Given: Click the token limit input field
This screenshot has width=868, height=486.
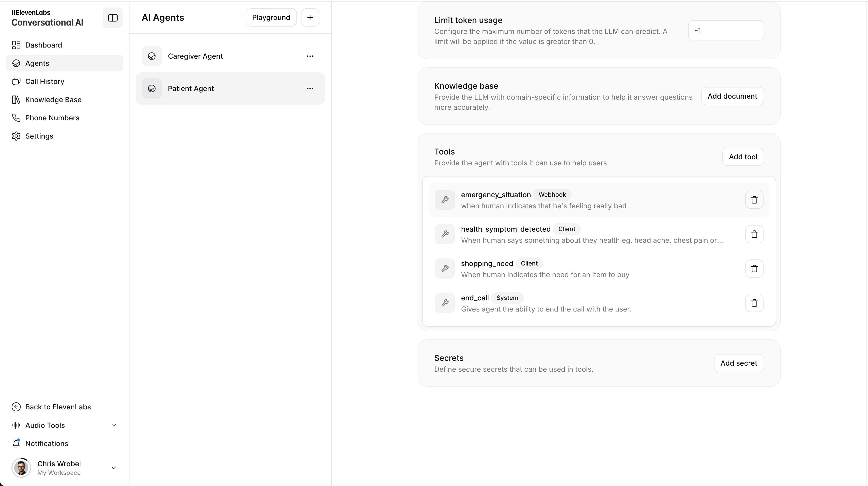Looking at the screenshot, I should [725, 31].
